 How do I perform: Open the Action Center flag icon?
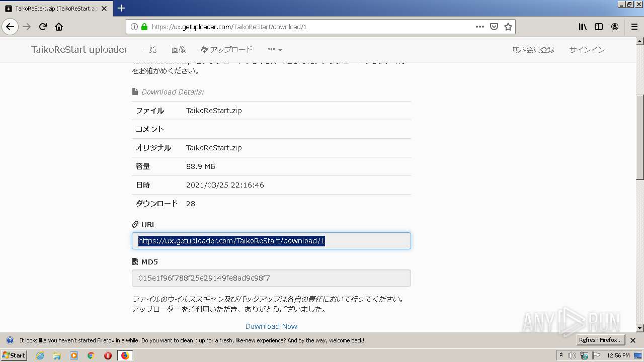click(596, 355)
